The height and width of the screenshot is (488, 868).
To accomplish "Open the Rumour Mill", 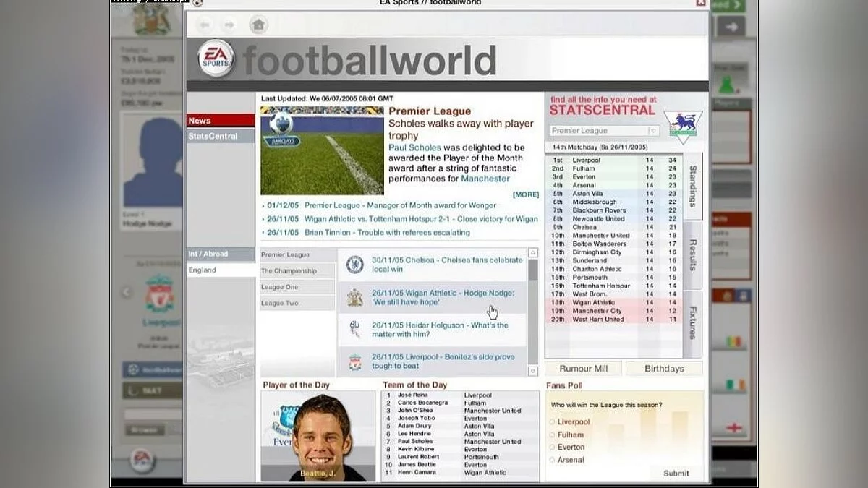I will tap(584, 369).
